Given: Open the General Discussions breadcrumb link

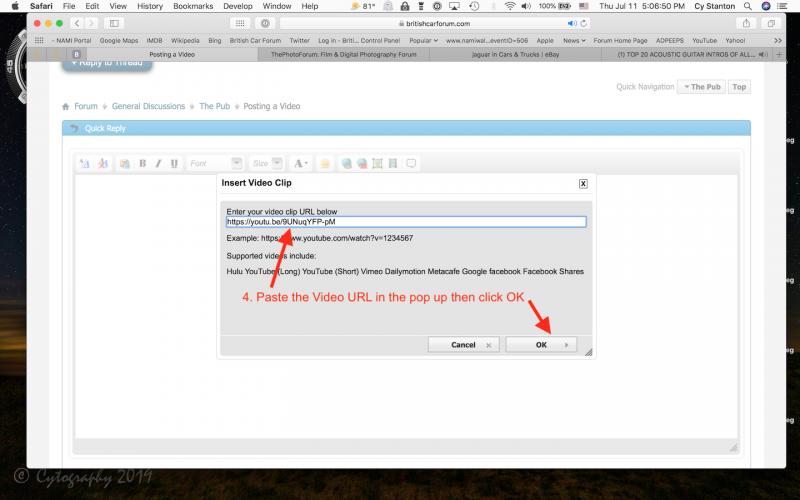Looking at the screenshot, I should pyautogui.click(x=148, y=106).
